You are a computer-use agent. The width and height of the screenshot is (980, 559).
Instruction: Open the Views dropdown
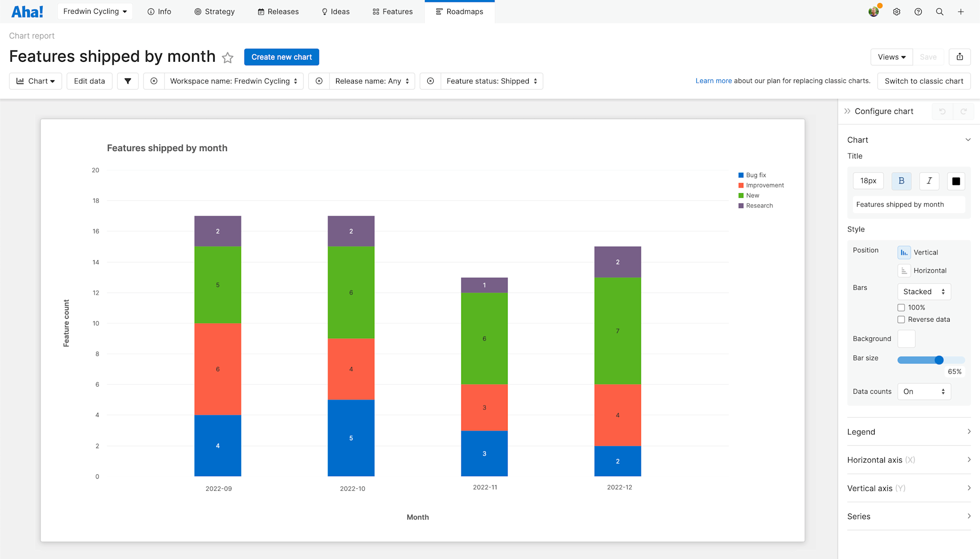(x=891, y=57)
